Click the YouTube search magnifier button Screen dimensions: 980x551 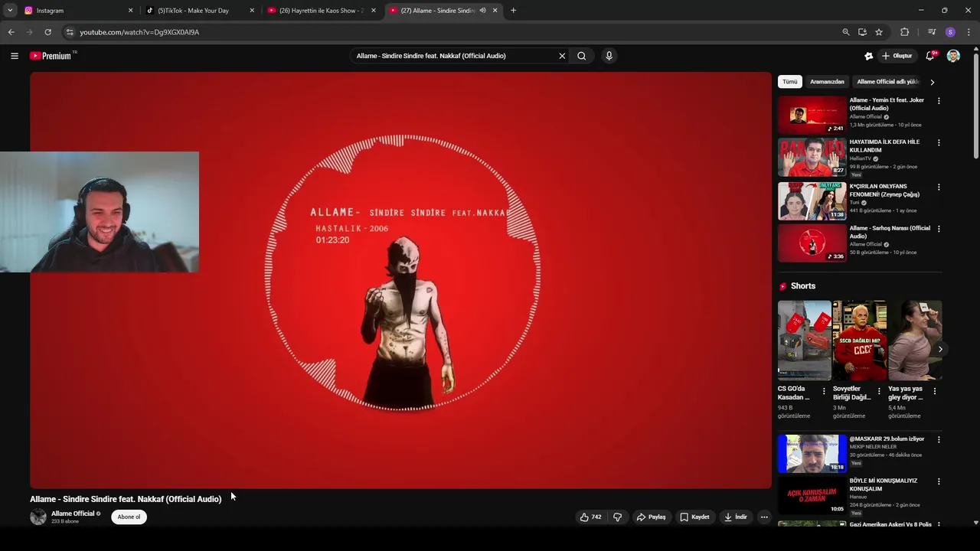coord(582,56)
